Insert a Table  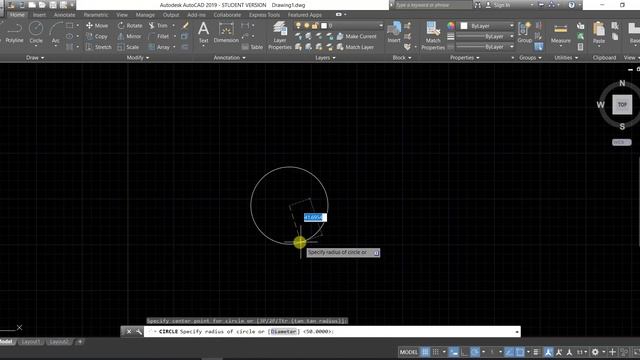[x=252, y=47]
